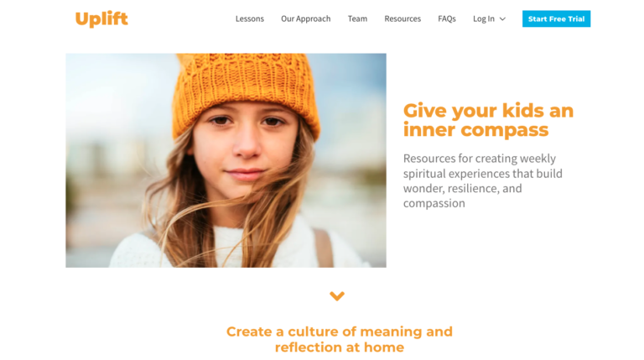Click the 'Give your kids an' headline line
Screen dimensions: 644x360
pyautogui.click(x=488, y=111)
